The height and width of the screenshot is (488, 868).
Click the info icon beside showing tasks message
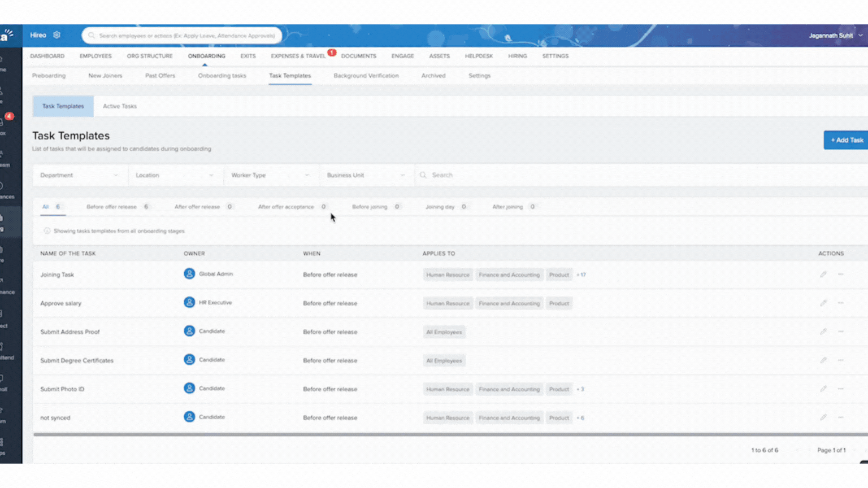tap(47, 231)
